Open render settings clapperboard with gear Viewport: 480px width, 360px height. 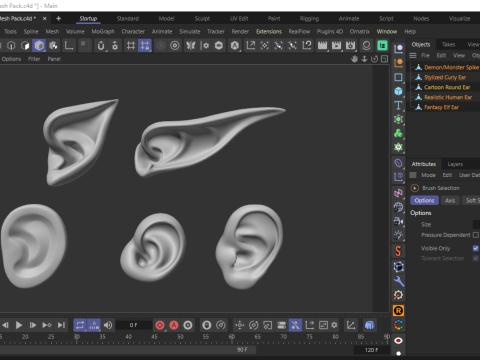(x=351, y=45)
